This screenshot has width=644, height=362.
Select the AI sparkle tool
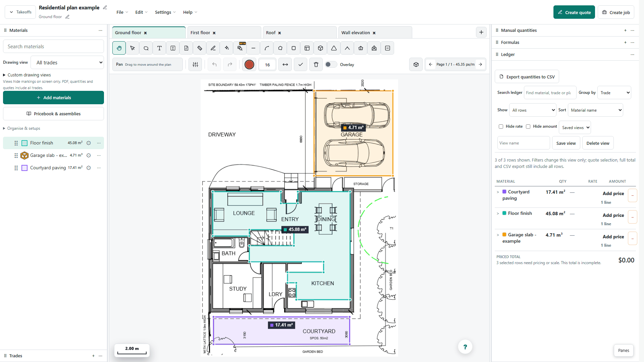tap(226, 48)
